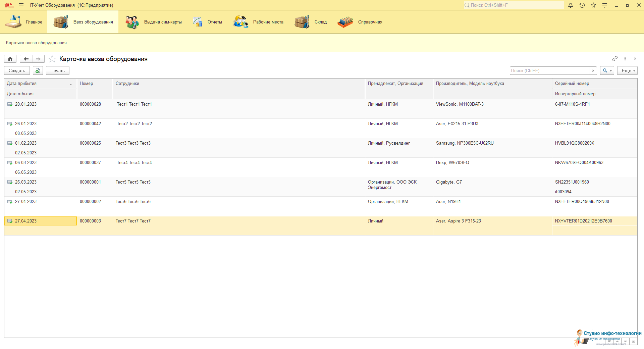Switch to Выдача сим-карты section
The width and height of the screenshot is (644, 349).
point(154,22)
